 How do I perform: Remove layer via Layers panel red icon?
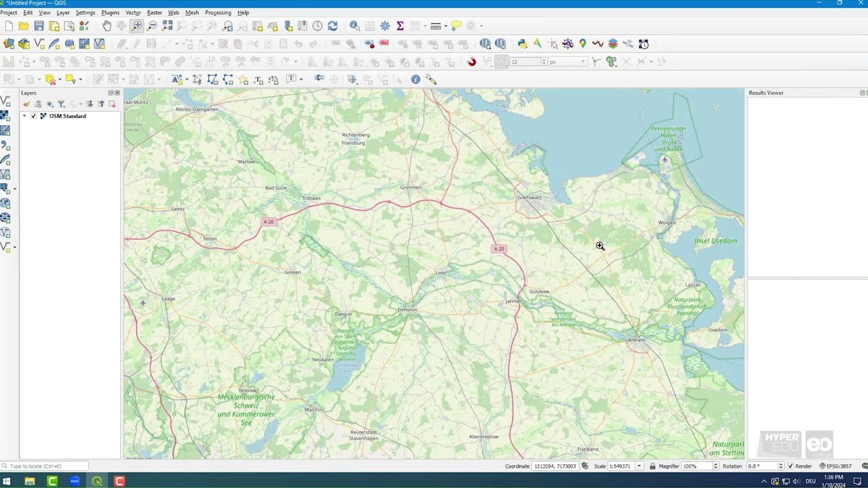(x=112, y=104)
